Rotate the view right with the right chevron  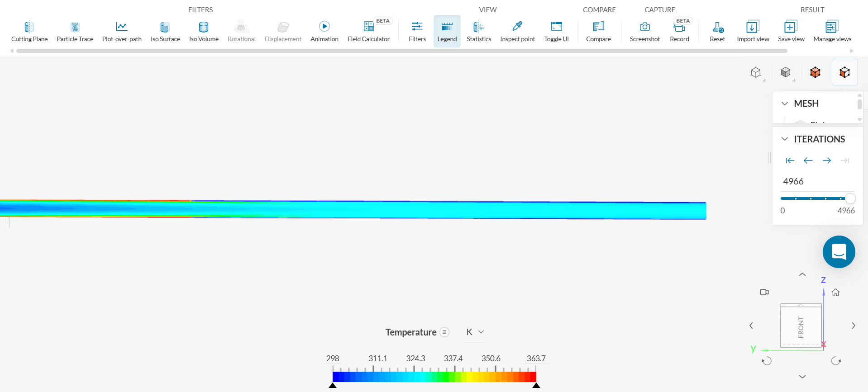point(854,326)
